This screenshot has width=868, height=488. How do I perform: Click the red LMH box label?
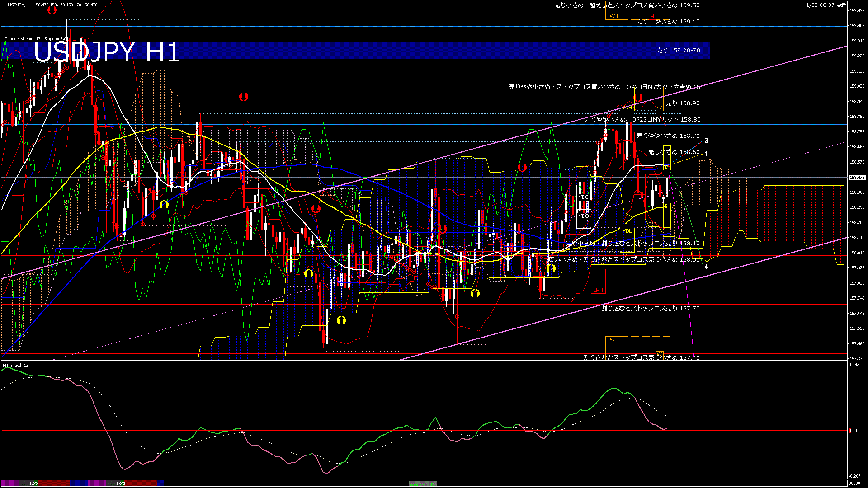tap(598, 290)
